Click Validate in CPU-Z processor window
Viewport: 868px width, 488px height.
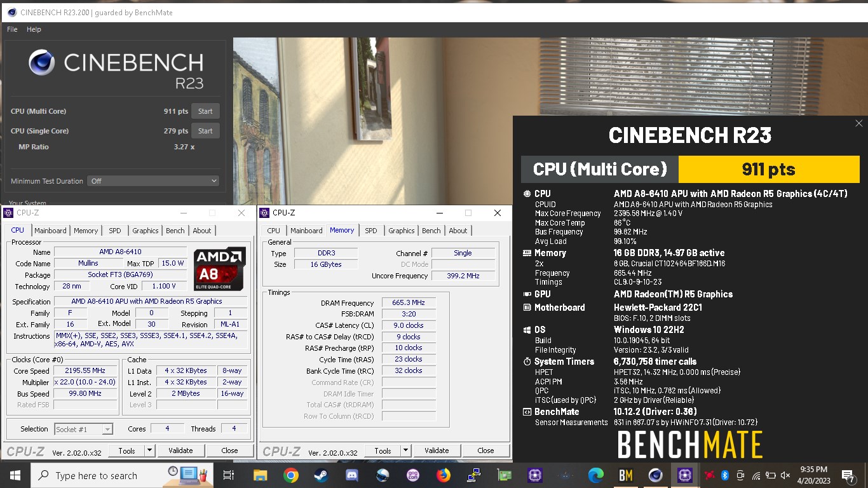coord(180,451)
